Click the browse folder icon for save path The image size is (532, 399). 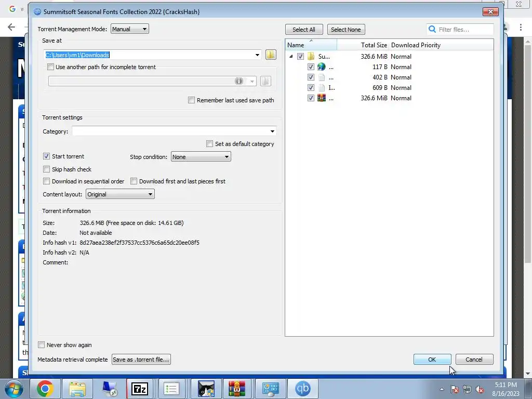pyautogui.click(x=271, y=55)
